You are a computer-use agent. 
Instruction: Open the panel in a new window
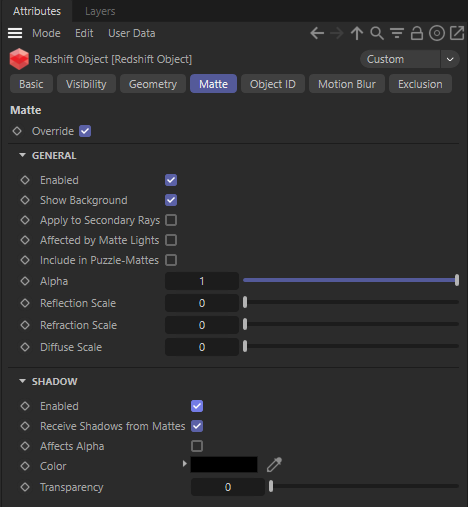pyautogui.click(x=457, y=33)
